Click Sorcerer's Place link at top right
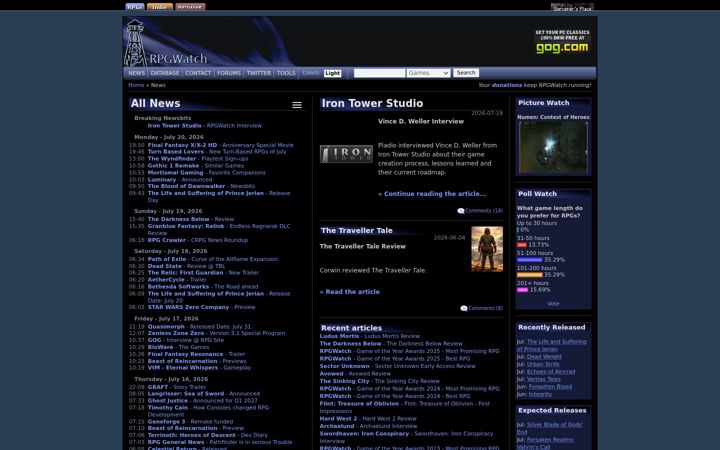This screenshot has height=450, width=720. (572, 9)
